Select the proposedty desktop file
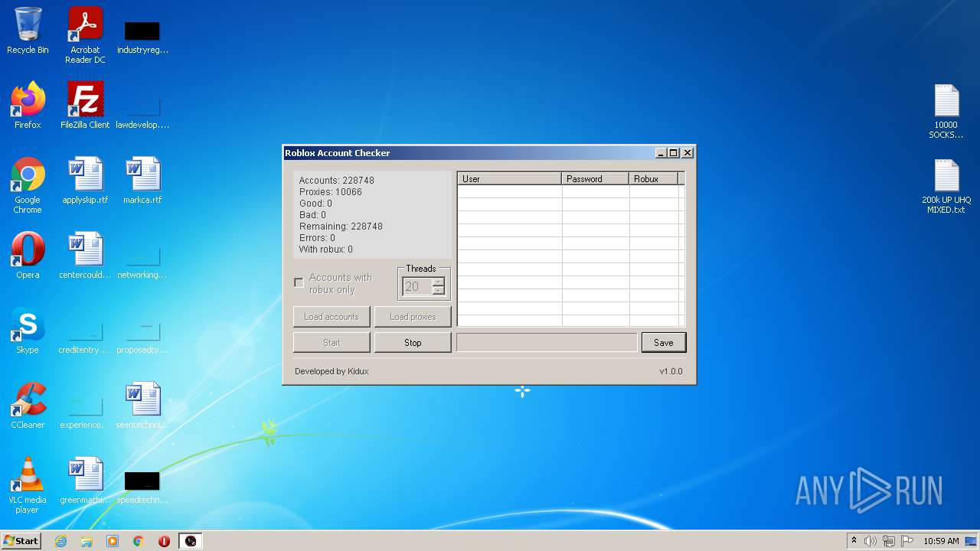 [x=142, y=337]
